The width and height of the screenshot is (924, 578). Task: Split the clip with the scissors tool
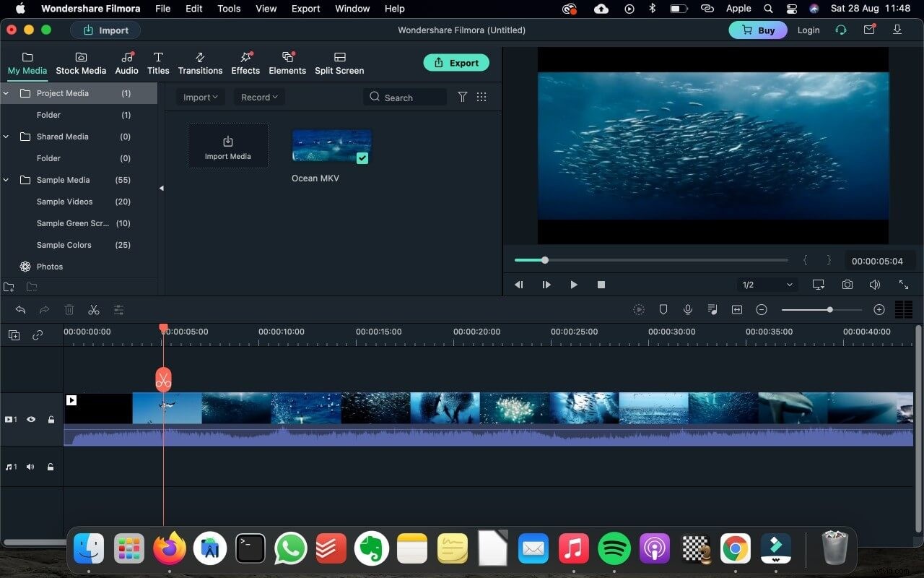[x=94, y=309]
